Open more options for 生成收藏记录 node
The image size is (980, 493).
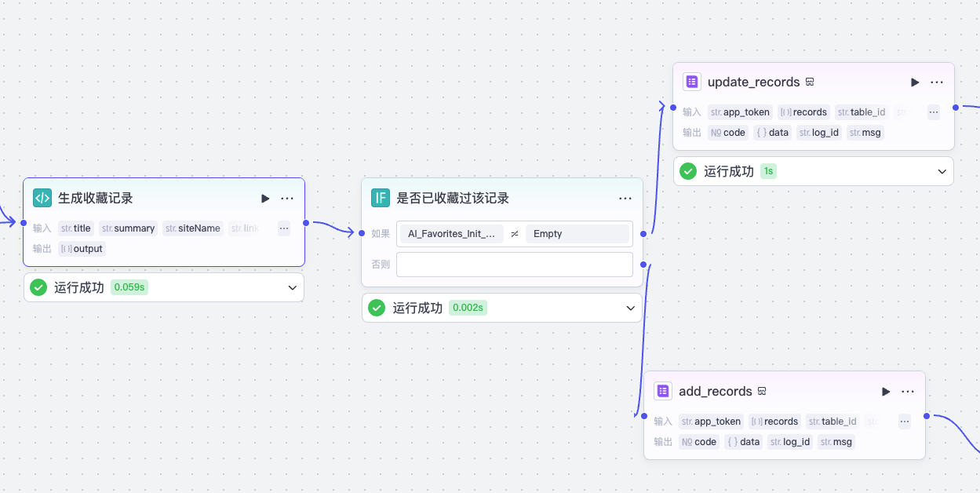[x=287, y=199]
